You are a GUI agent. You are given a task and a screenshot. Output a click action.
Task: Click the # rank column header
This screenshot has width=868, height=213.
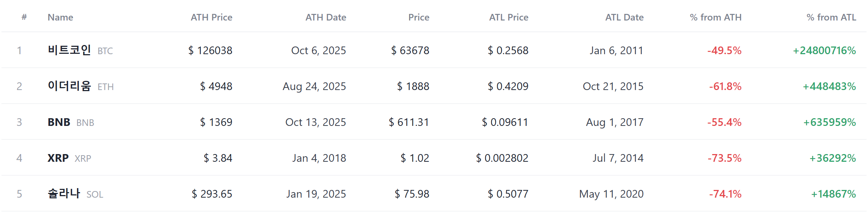[x=24, y=17]
